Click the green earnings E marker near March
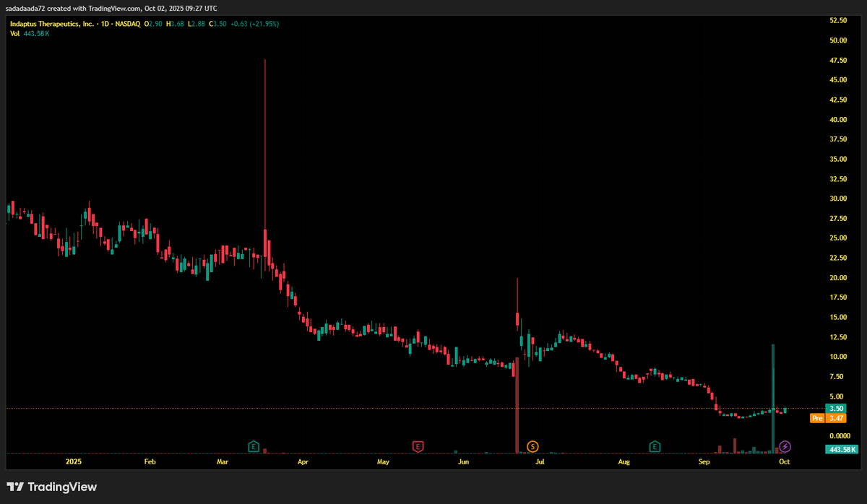Screen dimensions: 867x504 [254, 446]
